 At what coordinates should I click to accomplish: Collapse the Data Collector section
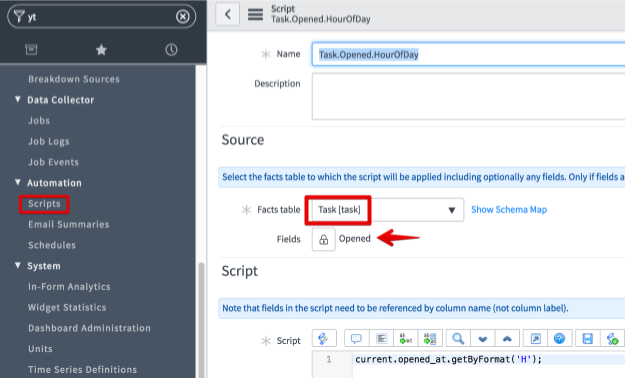click(18, 99)
